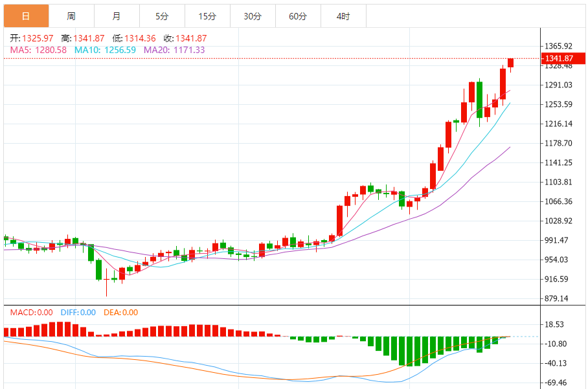Open the 15分 timeframe tab
This screenshot has height=389, width=588.
(x=207, y=16)
